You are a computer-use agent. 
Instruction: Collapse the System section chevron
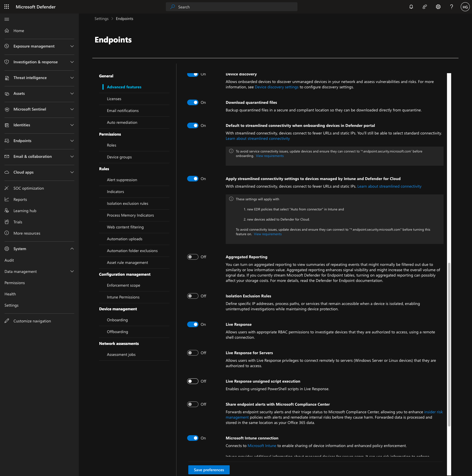[72, 249]
